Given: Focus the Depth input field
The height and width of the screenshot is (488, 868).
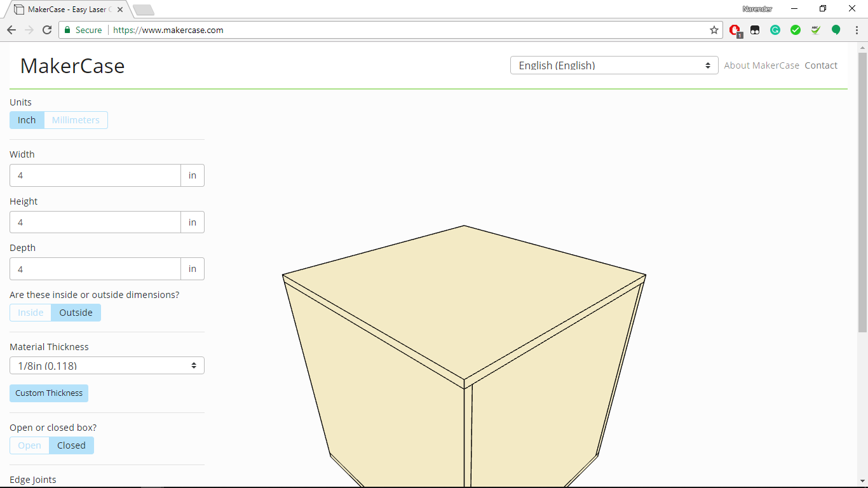Looking at the screenshot, I should click(x=95, y=269).
